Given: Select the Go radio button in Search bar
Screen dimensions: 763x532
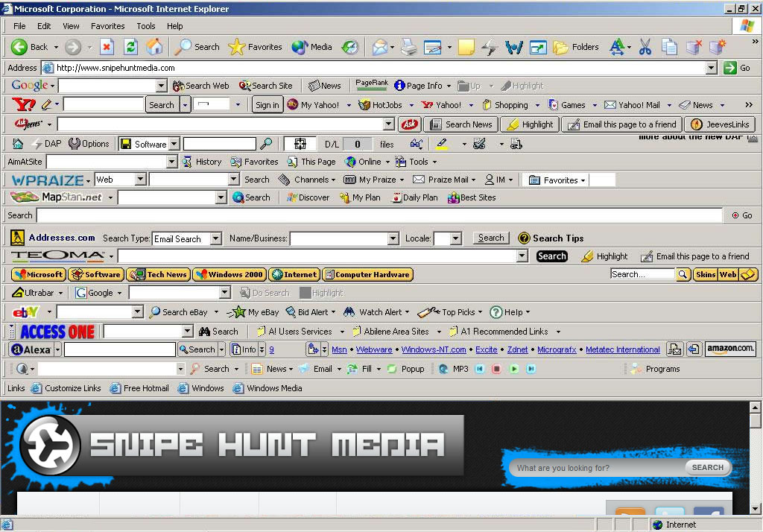Looking at the screenshot, I should point(735,215).
